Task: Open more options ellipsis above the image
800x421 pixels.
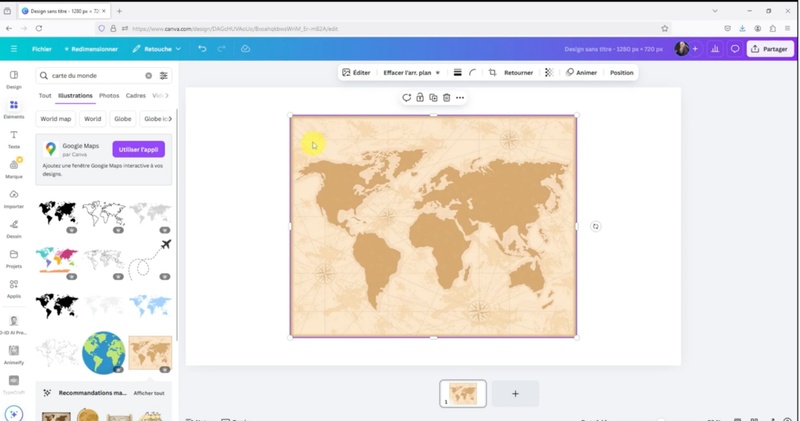Action: pyautogui.click(x=460, y=97)
